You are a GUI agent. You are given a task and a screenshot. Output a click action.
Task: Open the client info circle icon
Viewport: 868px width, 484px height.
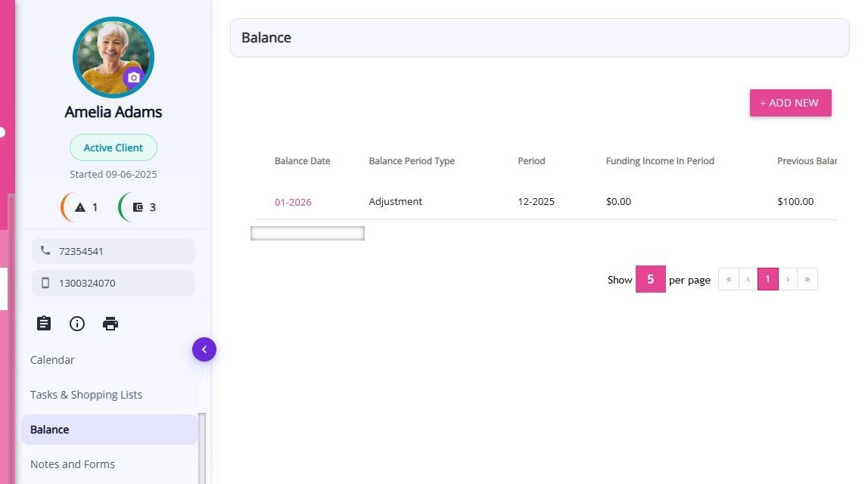pyautogui.click(x=77, y=324)
